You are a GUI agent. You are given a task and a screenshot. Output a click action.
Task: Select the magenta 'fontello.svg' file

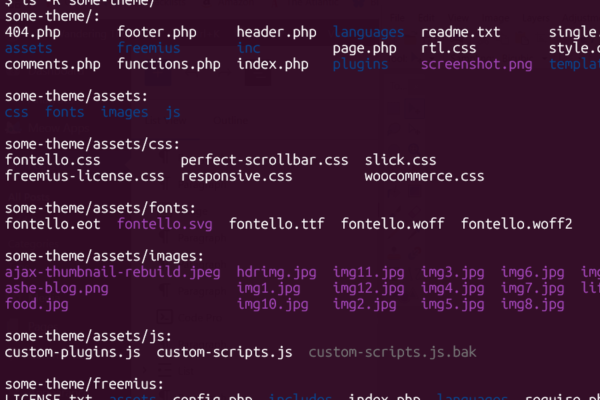[x=165, y=224]
